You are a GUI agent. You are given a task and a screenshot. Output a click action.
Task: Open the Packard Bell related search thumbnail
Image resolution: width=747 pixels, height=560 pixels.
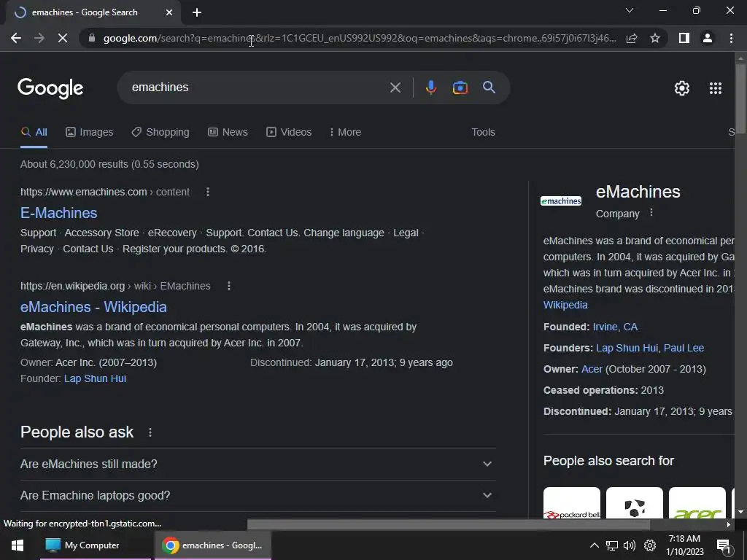pyautogui.click(x=572, y=502)
